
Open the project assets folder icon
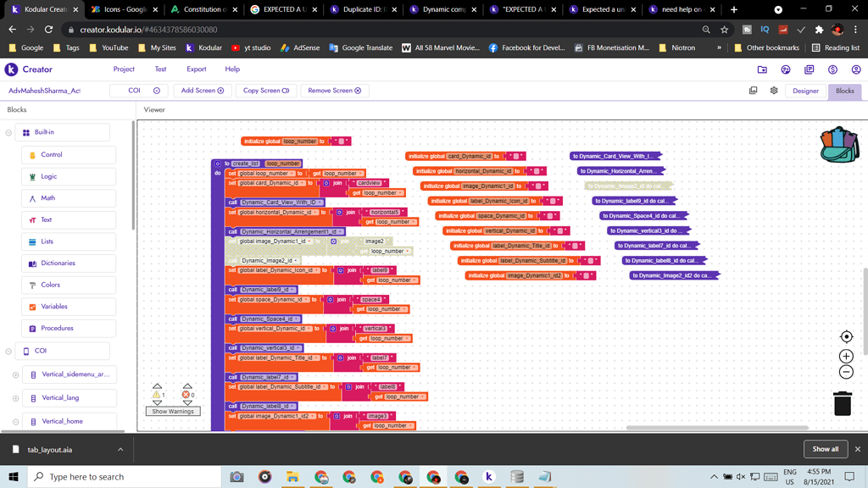click(762, 69)
